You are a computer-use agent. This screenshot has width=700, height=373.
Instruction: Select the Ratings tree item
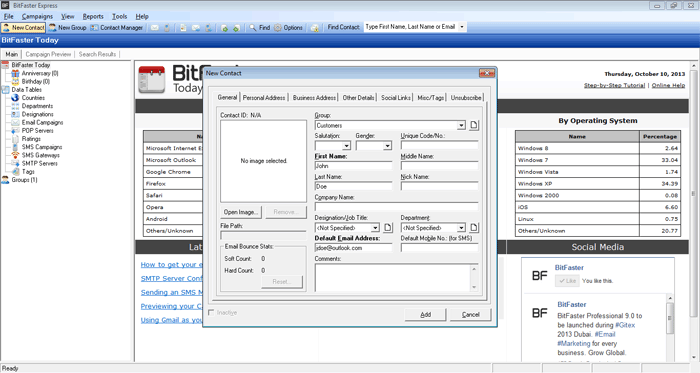pos(31,139)
